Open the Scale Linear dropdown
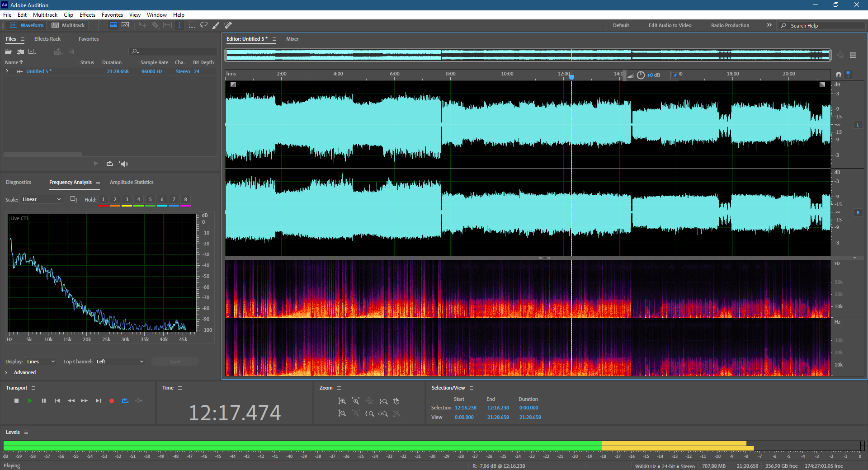The width and height of the screenshot is (868, 470). coord(42,199)
